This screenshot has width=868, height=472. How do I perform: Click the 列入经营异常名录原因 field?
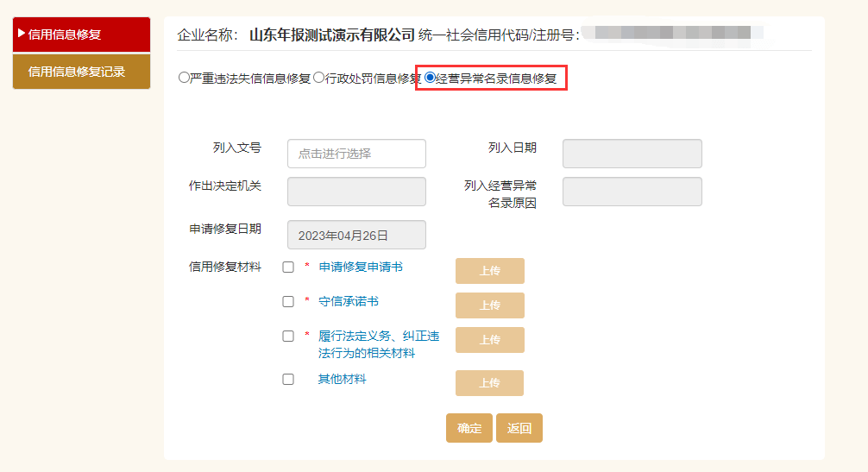click(x=632, y=192)
